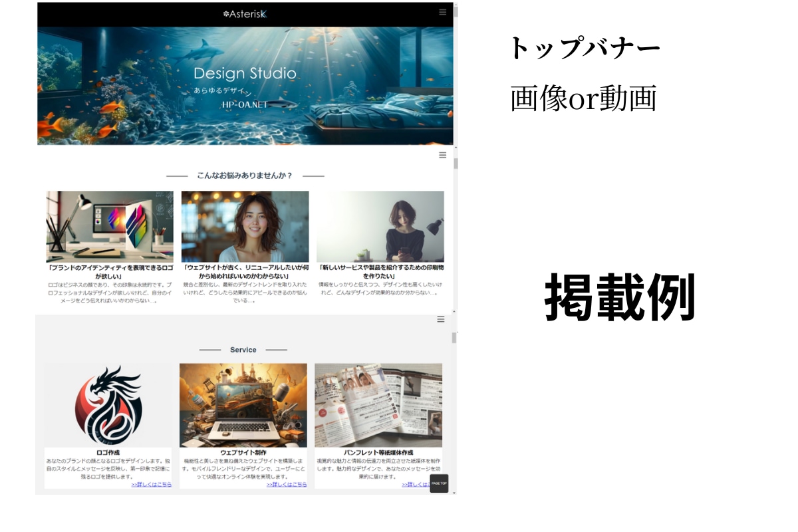This screenshot has width=798, height=532.
Task: Open hamburger menu above Service heading
Action: pyautogui.click(x=440, y=319)
